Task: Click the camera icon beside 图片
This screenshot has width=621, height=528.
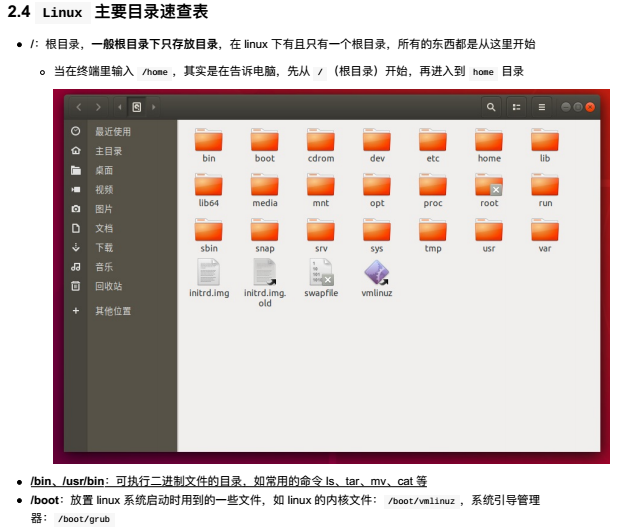Action: (x=76, y=209)
